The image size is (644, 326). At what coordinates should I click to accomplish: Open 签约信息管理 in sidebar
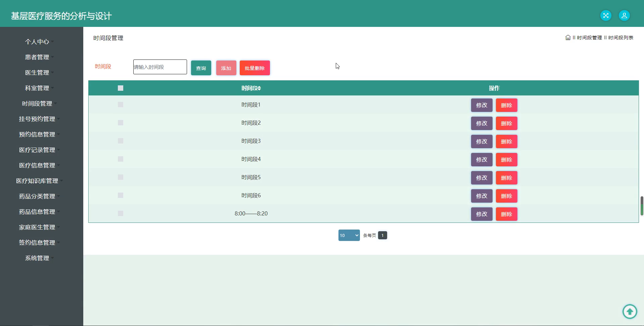point(39,243)
